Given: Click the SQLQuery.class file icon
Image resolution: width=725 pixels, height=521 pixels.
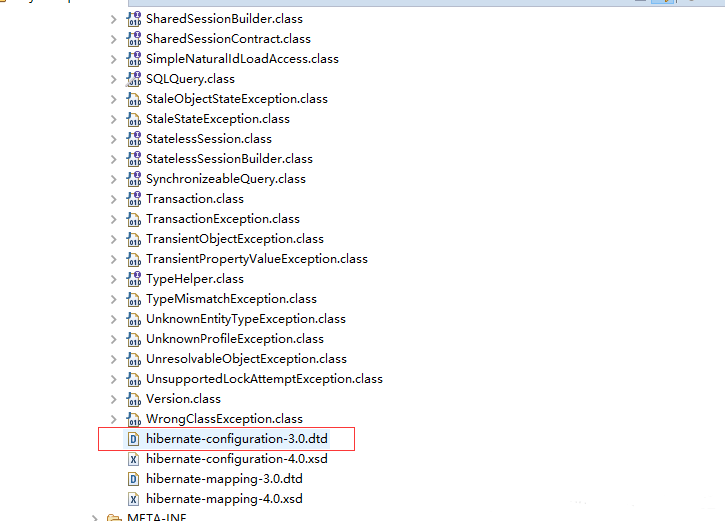Looking at the screenshot, I should click(x=134, y=79).
